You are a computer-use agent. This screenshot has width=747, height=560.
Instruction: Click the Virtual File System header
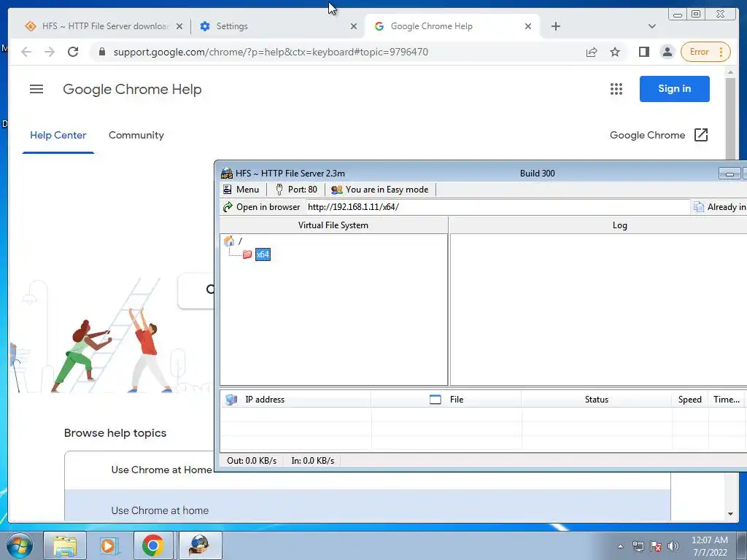tap(333, 225)
